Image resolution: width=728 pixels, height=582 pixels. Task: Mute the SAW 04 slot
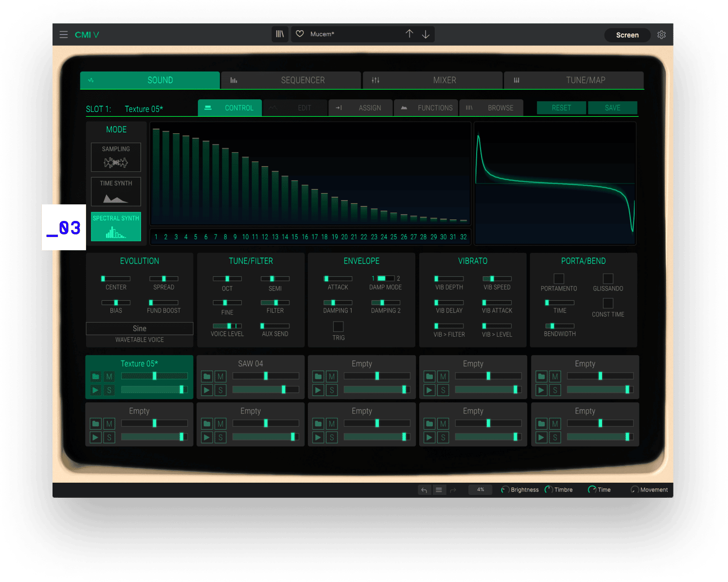click(221, 377)
